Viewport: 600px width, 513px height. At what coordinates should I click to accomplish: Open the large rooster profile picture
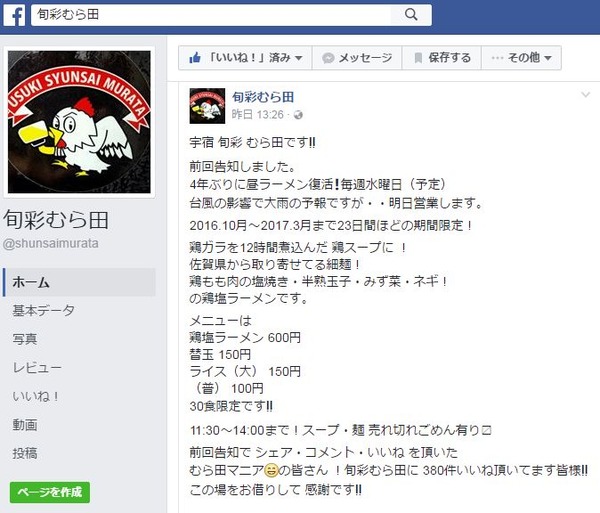(x=79, y=122)
